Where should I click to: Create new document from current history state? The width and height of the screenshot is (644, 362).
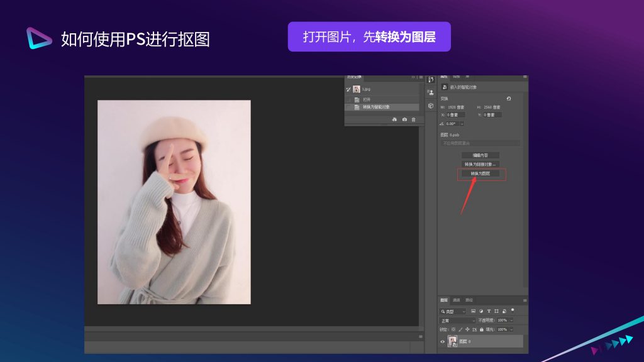pos(394,119)
